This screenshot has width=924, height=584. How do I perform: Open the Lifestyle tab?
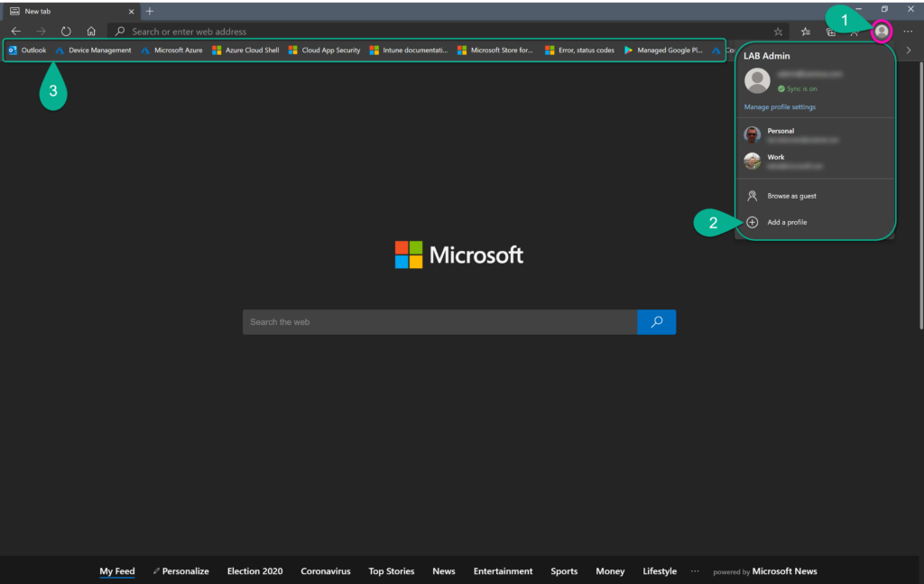(660, 571)
